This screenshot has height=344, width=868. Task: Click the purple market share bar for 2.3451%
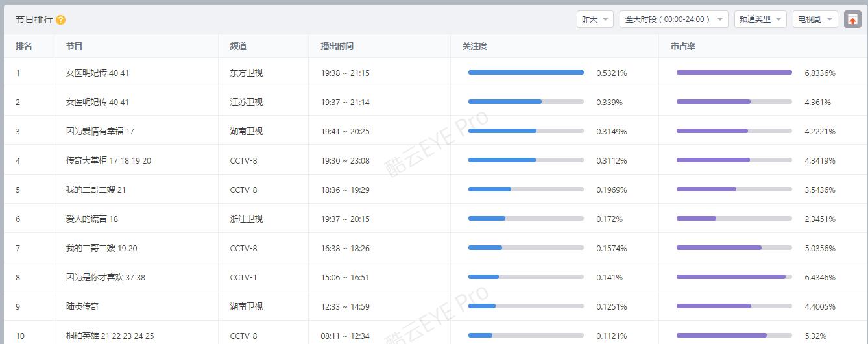pos(696,218)
